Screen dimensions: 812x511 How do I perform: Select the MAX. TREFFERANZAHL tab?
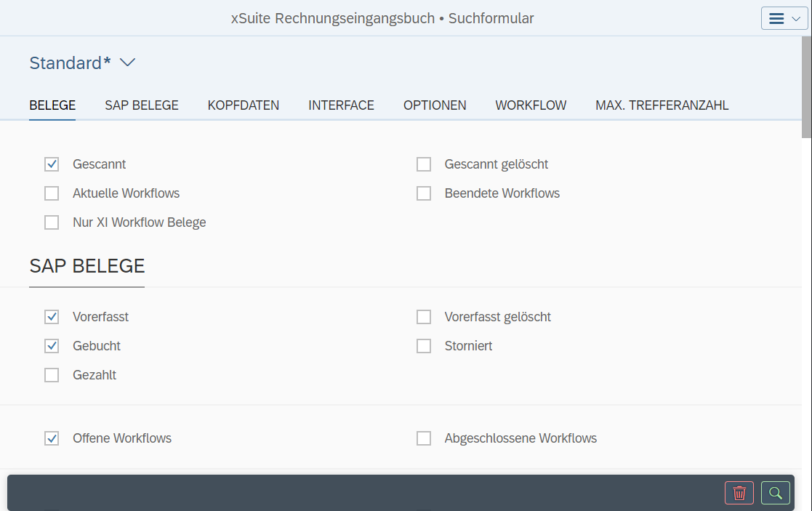[x=662, y=105]
